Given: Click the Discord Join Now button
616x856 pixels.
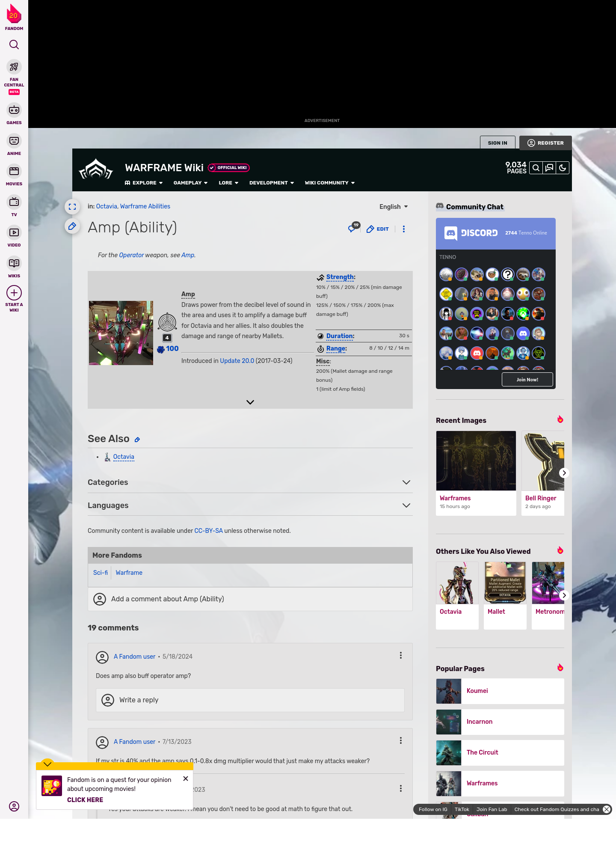Looking at the screenshot, I should click(x=527, y=380).
